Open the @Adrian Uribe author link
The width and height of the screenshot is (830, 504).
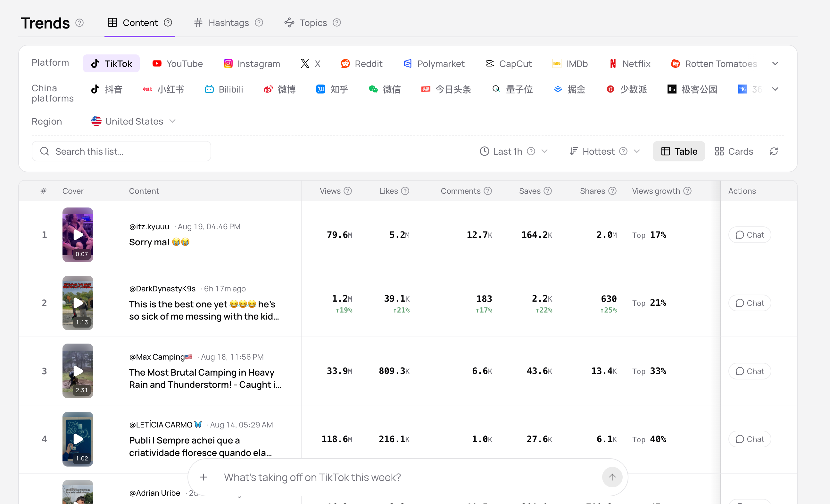pos(154,493)
